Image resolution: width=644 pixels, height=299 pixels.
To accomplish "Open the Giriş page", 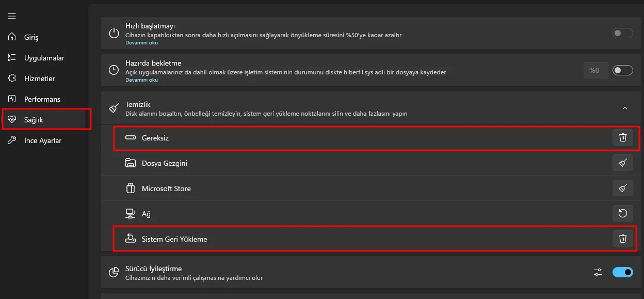I will coord(31,37).
